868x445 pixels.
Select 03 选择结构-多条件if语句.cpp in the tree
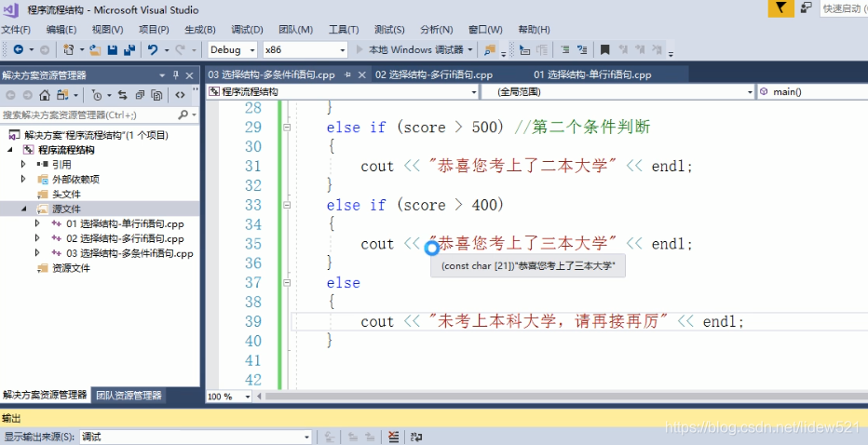coord(129,253)
